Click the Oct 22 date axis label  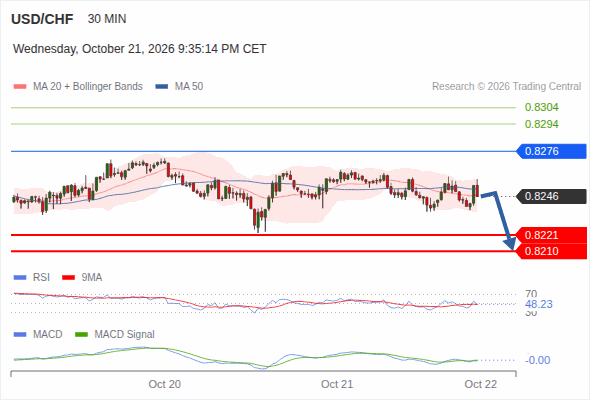[x=481, y=384]
